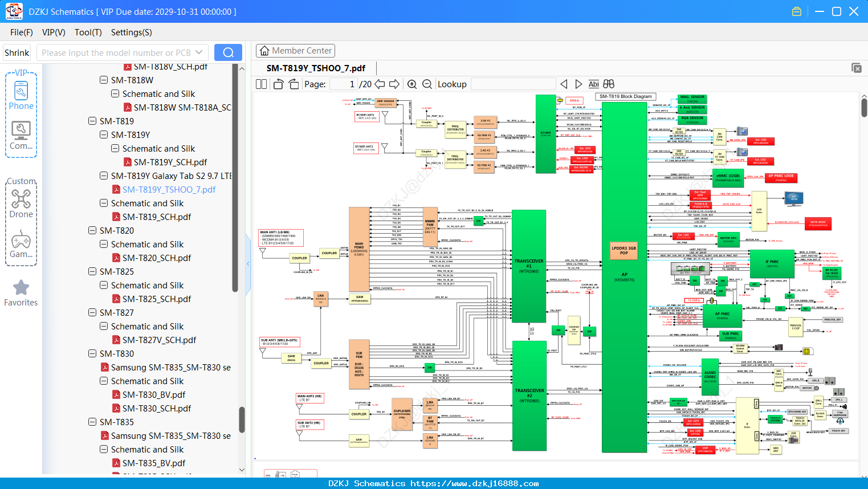This screenshot has height=489, width=868.
Task: Select the SM-T819Y_TSHOO_7.pdf document tab
Action: [316, 68]
